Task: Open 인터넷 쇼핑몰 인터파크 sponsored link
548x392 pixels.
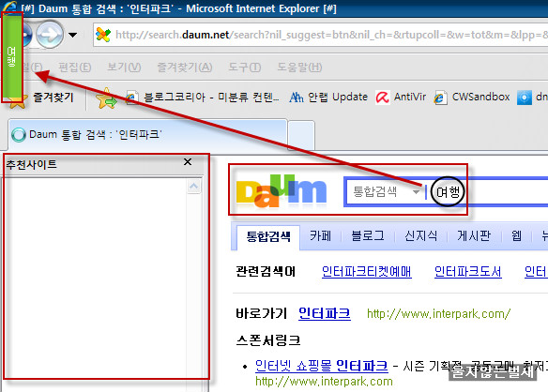Action: pyautogui.click(x=322, y=366)
